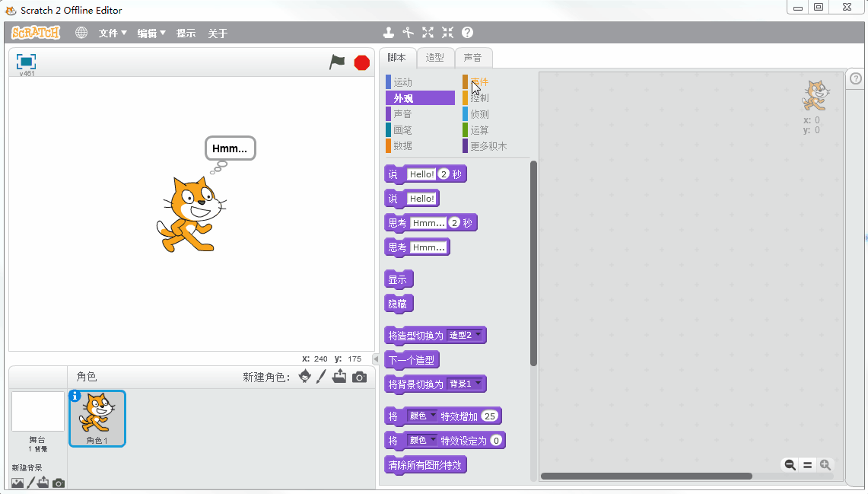Image resolution: width=868 pixels, height=494 pixels.
Task: Open the 编辑 menu
Action: tap(151, 33)
